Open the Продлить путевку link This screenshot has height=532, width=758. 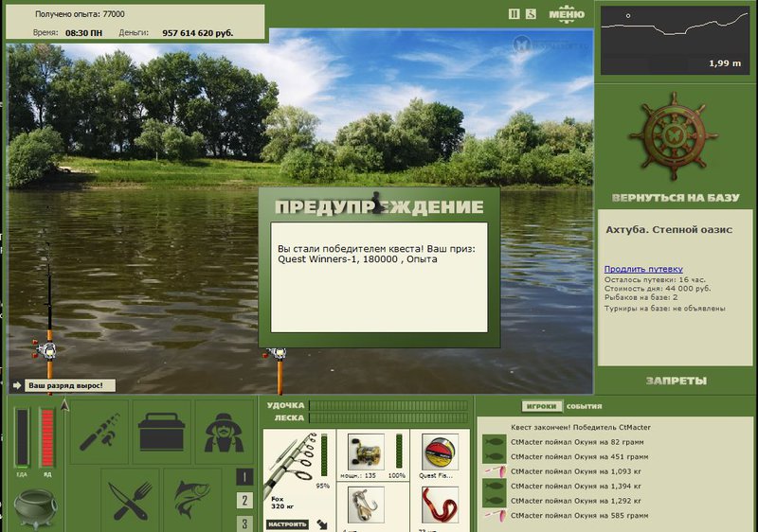pyautogui.click(x=643, y=270)
